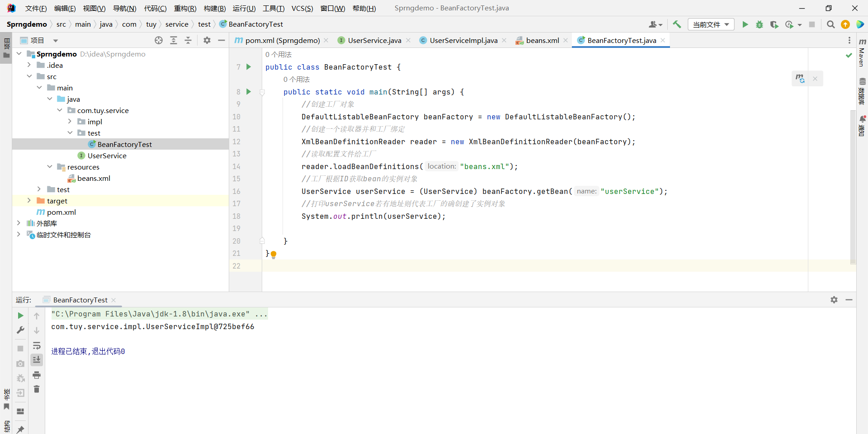The height and width of the screenshot is (434, 868).
Task: Run the main method from the line 8 gutter
Action: point(249,92)
